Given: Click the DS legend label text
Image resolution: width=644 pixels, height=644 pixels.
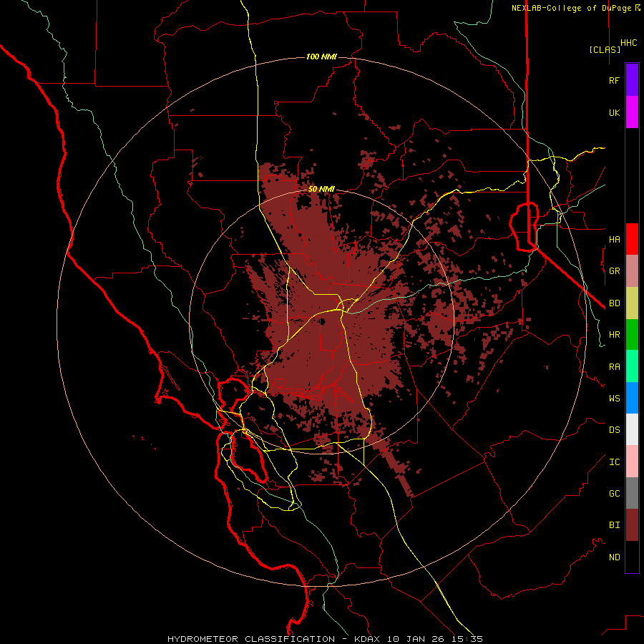Looking at the screenshot, I should coord(614,429).
